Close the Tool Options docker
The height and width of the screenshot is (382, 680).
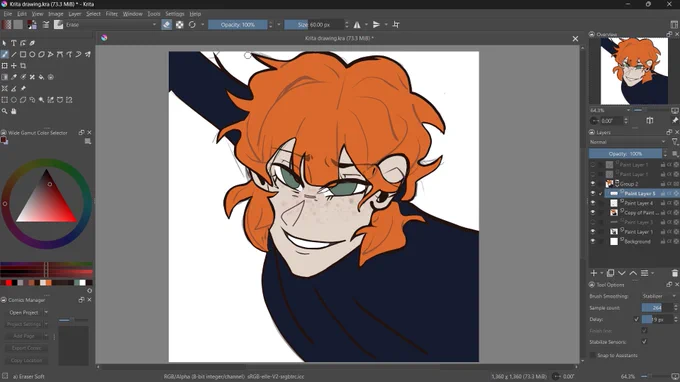click(676, 284)
